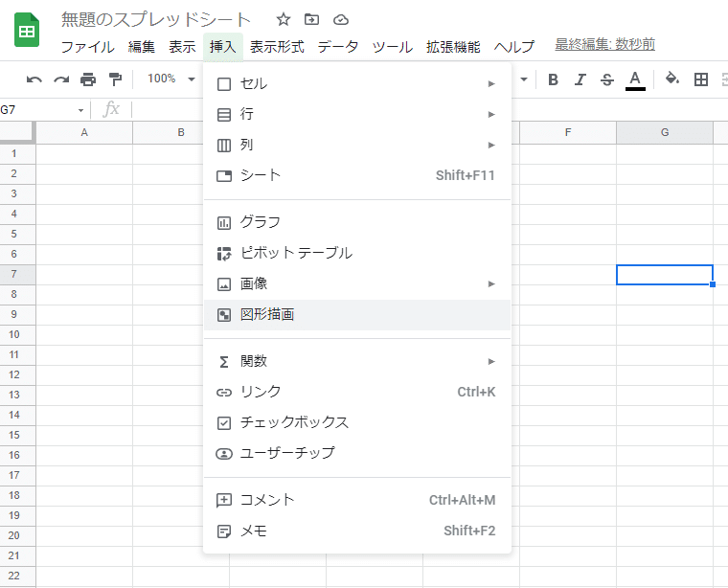728x588 pixels.
Task: Choose シート from the insert menu
Action: point(357,175)
